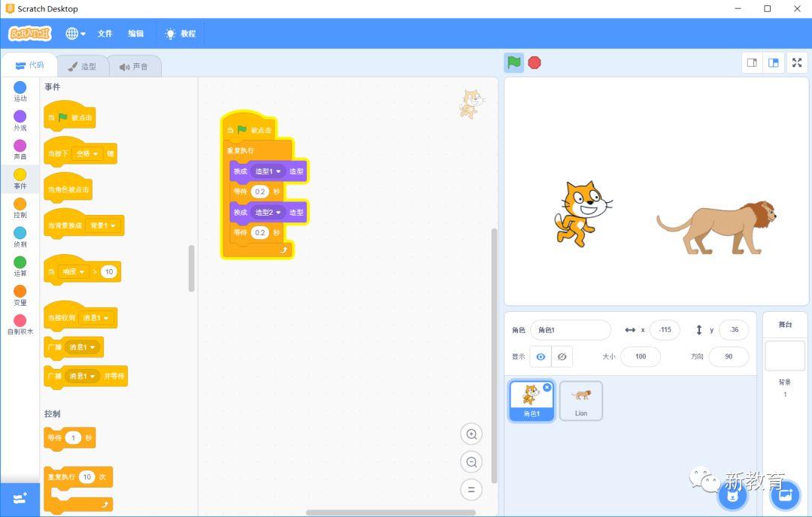Zoom in on the script workspace
The height and width of the screenshot is (517, 812).
point(471,434)
